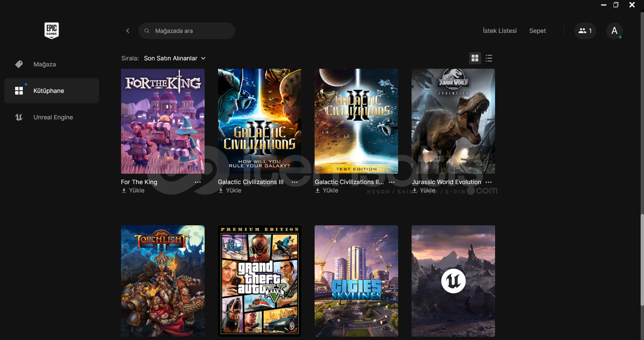
Task: Click the Mağazada ara search field
Action: (x=186, y=31)
